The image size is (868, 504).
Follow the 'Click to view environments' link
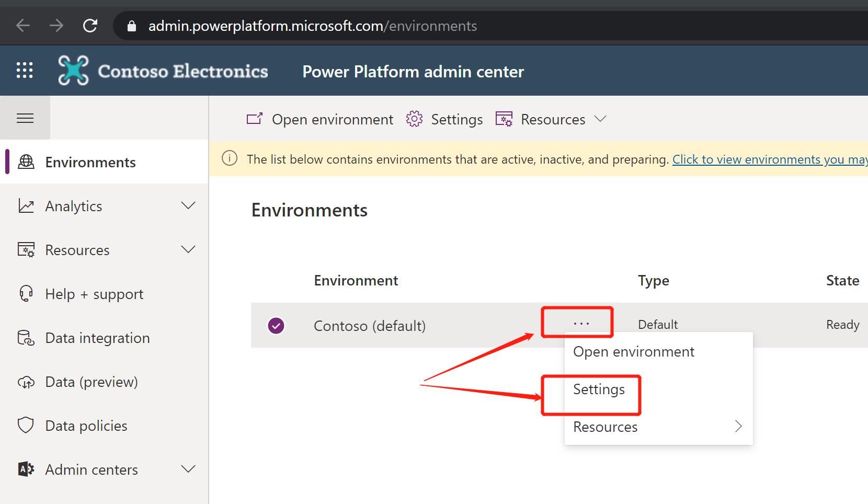[x=770, y=159]
